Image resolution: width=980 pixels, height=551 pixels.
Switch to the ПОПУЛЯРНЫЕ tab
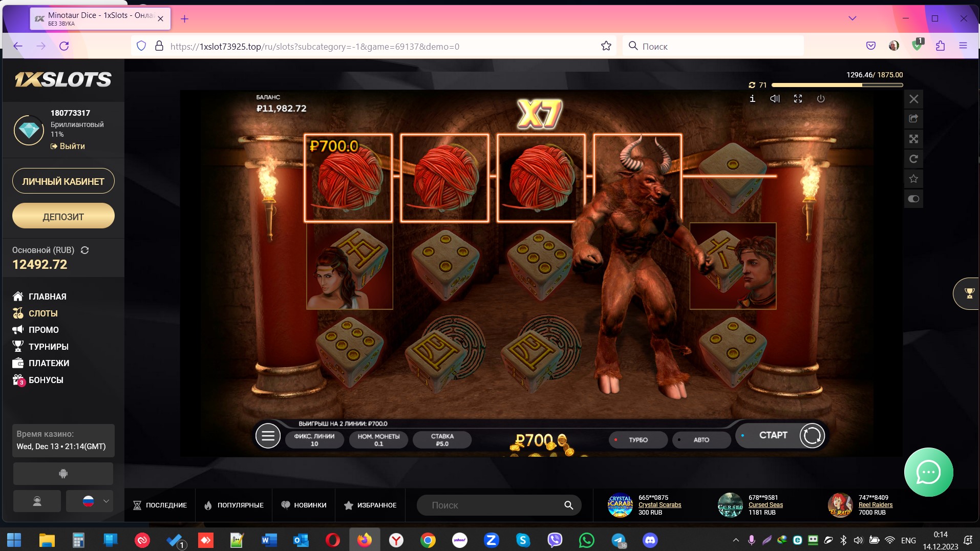pos(234,505)
